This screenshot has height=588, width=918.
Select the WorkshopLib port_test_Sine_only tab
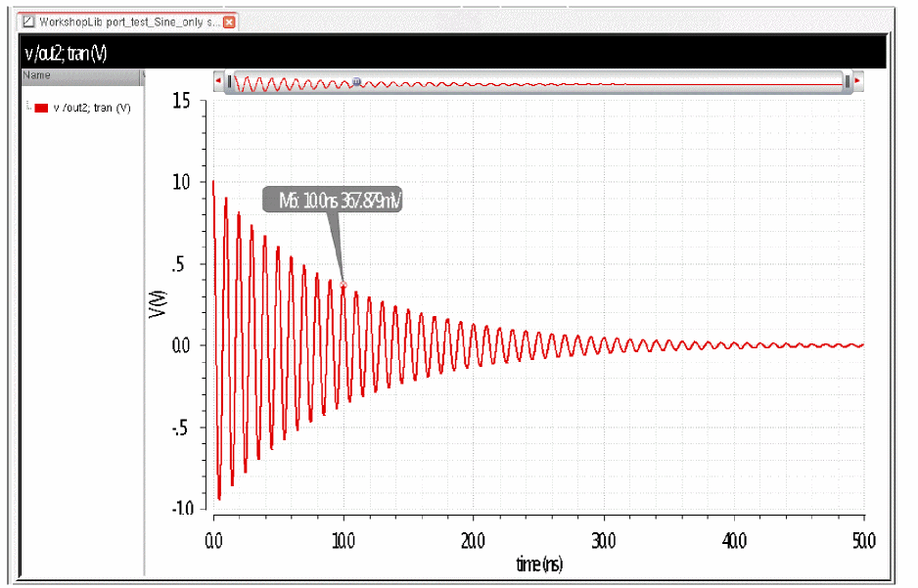[x=128, y=23]
